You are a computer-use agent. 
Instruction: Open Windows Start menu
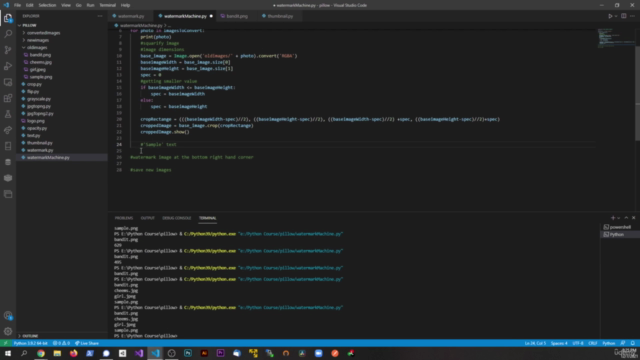8,353
